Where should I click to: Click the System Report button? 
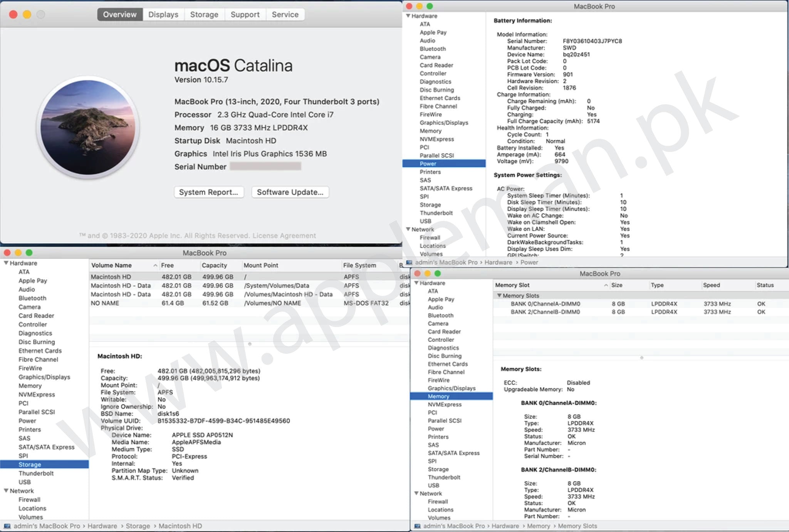pyautogui.click(x=209, y=192)
